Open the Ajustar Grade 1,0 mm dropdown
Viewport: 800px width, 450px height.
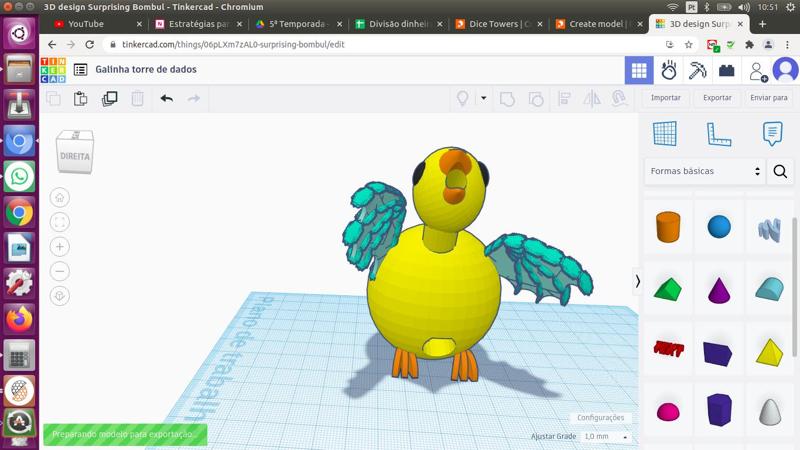[x=606, y=437]
